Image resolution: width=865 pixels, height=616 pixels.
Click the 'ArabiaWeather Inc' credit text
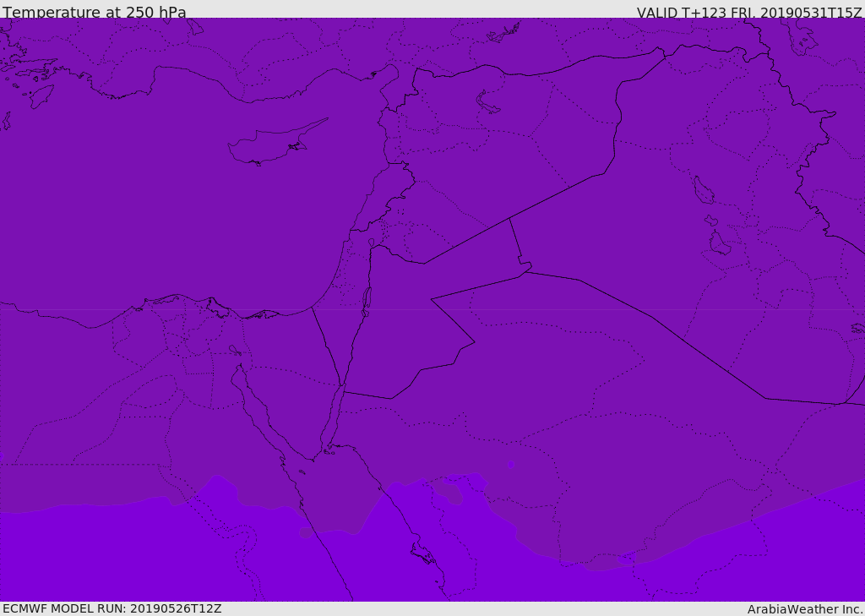(x=805, y=609)
